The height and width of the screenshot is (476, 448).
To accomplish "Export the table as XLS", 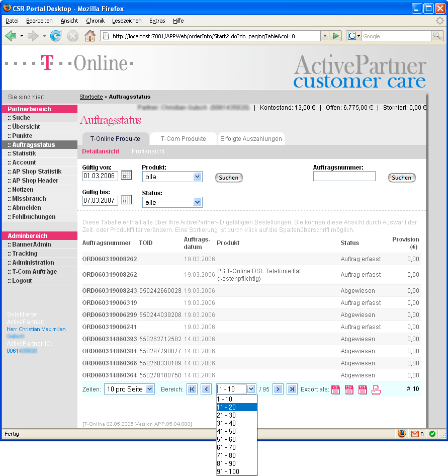I will click(x=335, y=389).
